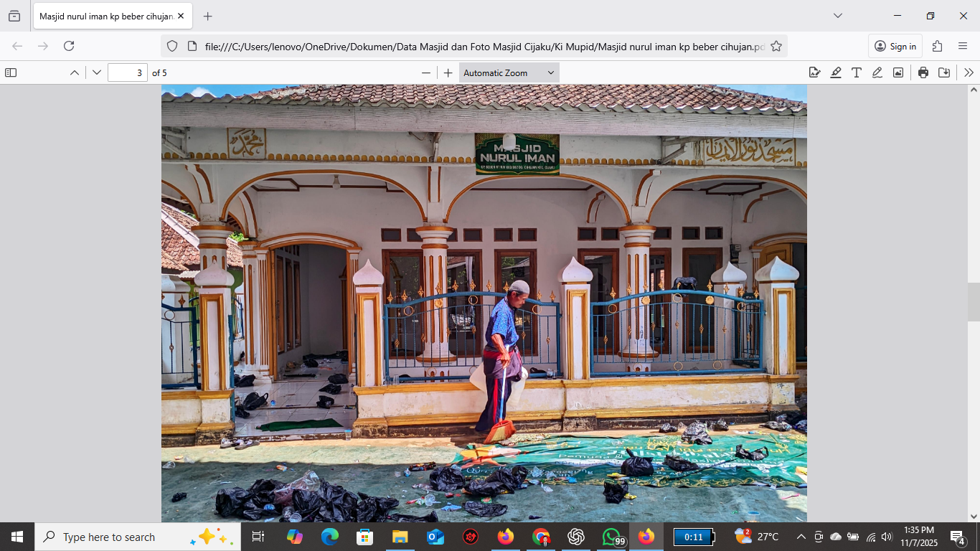Go to next PDF page

[97, 72]
